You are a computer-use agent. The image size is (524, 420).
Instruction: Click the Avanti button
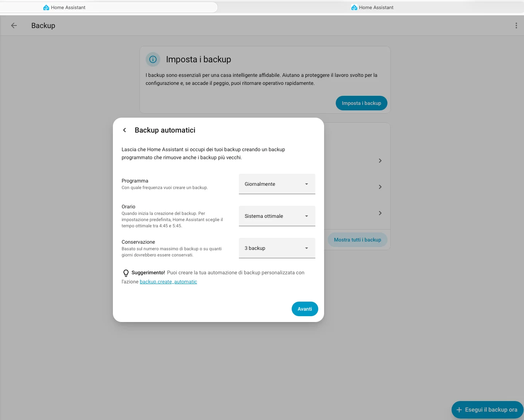(x=305, y=309)
